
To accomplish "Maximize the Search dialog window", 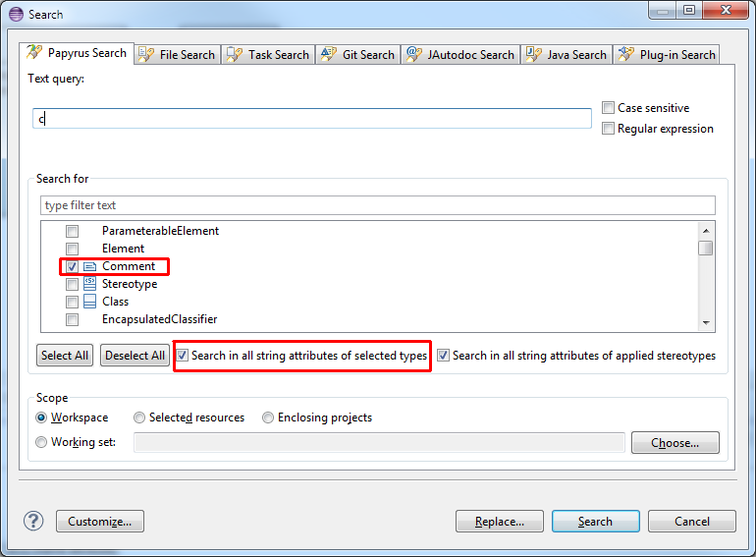I will pos(689,10).
